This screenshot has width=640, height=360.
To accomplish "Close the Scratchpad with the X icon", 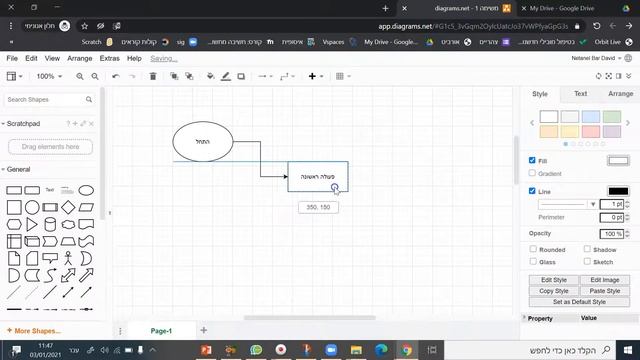I will pyautogui.click(x=91, y=124).
